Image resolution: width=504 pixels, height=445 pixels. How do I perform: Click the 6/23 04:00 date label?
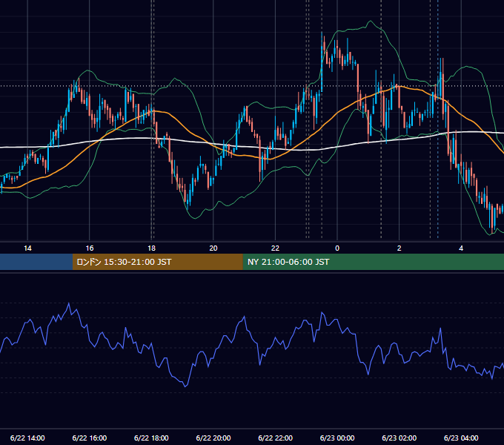tap(461, 438)
